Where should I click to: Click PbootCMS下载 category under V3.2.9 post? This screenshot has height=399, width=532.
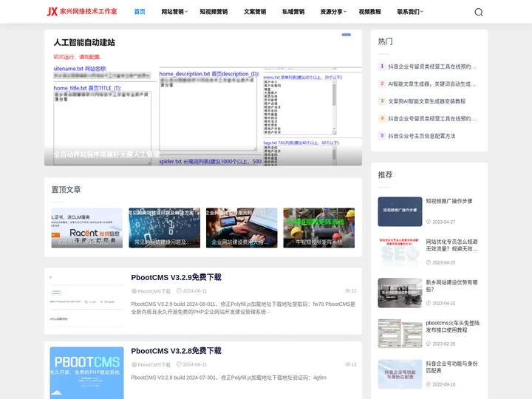[154, 291]
